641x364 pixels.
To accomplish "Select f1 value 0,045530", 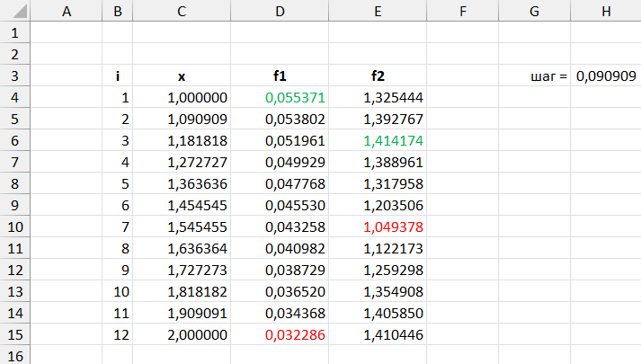I will tap(280, 205).
